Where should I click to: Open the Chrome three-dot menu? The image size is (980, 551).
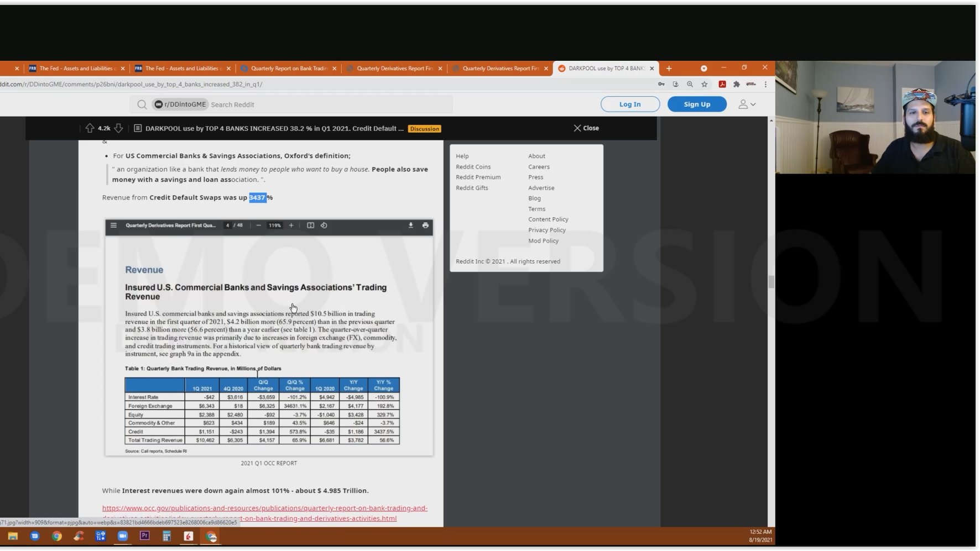point(765,84)
